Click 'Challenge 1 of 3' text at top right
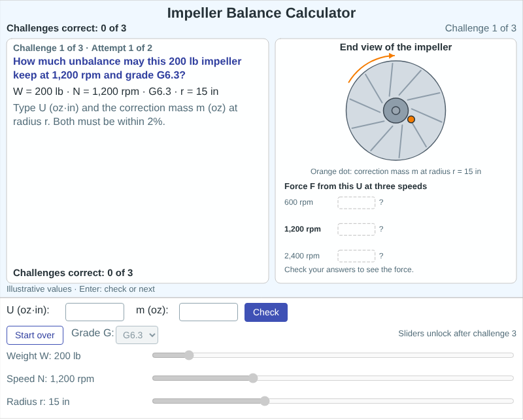The image size is (523, 420). pyautogui.click(x=481, y=28)
